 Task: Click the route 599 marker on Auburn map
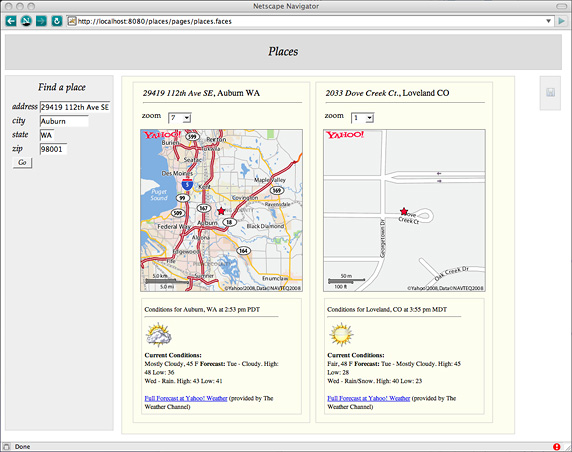click(x=192, y=137)
